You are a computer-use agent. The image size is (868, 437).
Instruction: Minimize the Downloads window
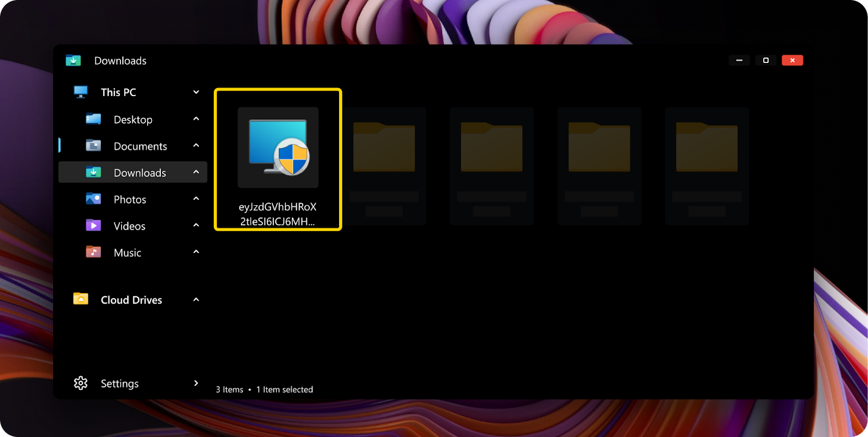(739, 60)
